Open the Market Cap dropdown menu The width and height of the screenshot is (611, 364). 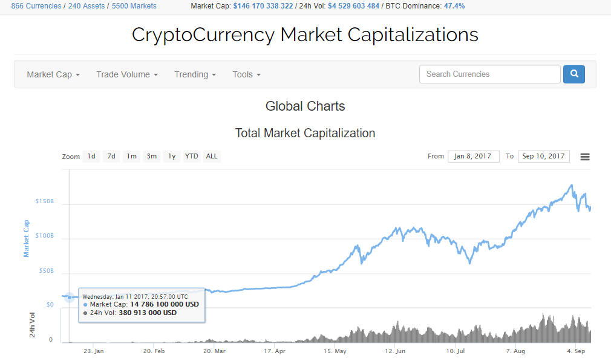(x=53, y=74)
